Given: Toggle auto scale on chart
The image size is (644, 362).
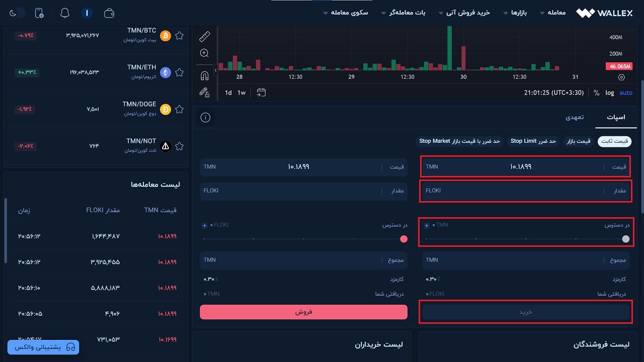Looking at the screenshot, I should click(626, 93).
